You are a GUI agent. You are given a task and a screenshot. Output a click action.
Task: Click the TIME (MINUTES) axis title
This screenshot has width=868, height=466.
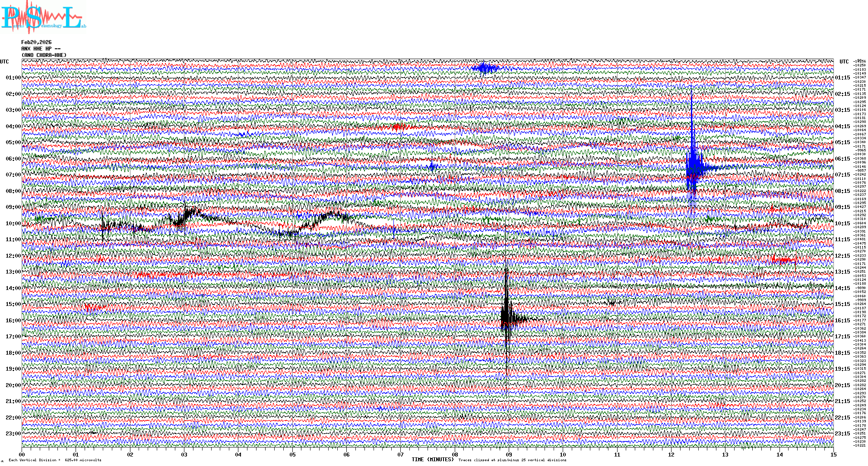click(433, 460)
